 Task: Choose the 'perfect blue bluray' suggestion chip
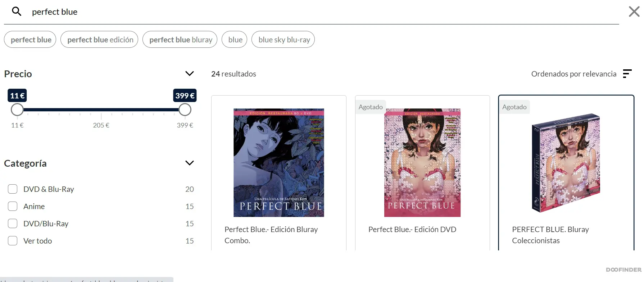[180, 40]
